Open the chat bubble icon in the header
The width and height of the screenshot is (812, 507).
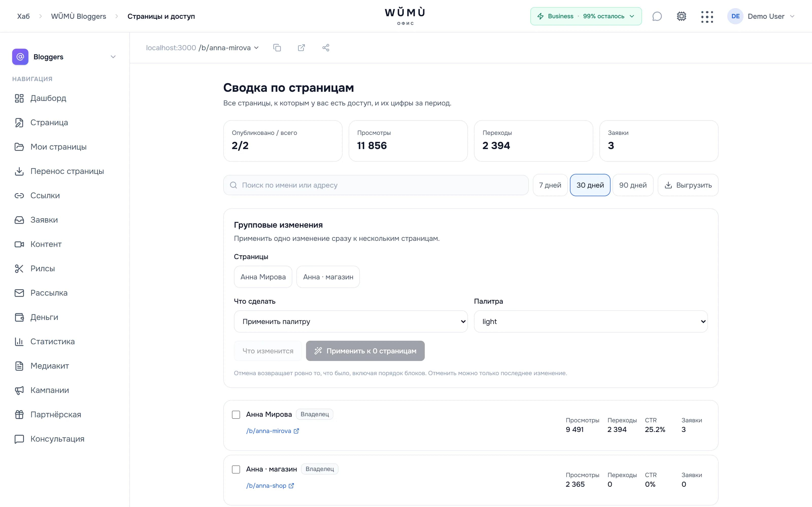(657, 16)
